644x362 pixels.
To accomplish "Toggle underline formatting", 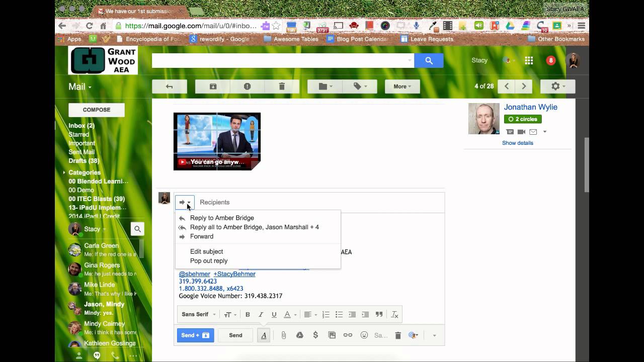I will pos(274,315).
